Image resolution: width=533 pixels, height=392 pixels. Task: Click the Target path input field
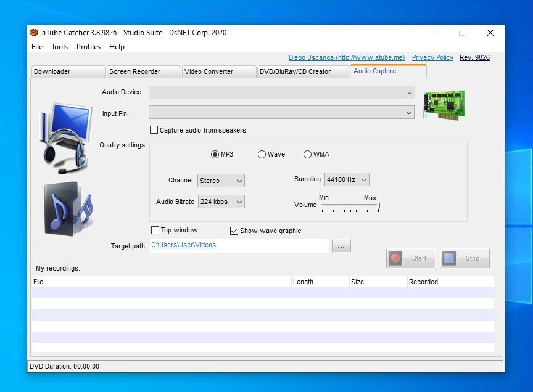(239, 246)
